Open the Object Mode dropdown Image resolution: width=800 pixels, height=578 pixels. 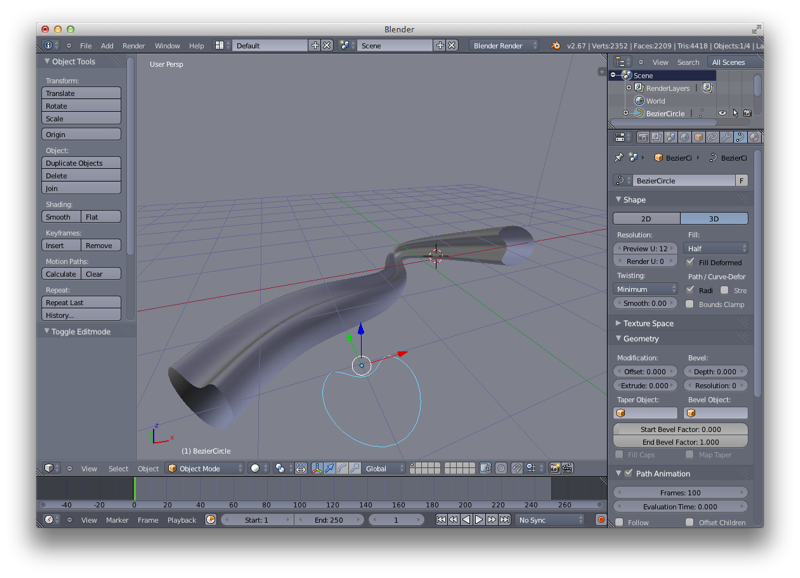tap(205, 468)
